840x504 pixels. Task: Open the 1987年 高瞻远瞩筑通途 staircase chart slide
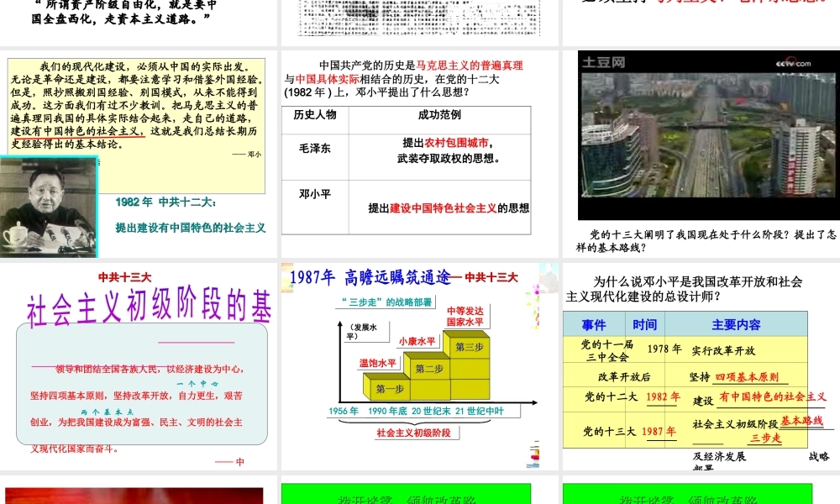click(419, 366)
